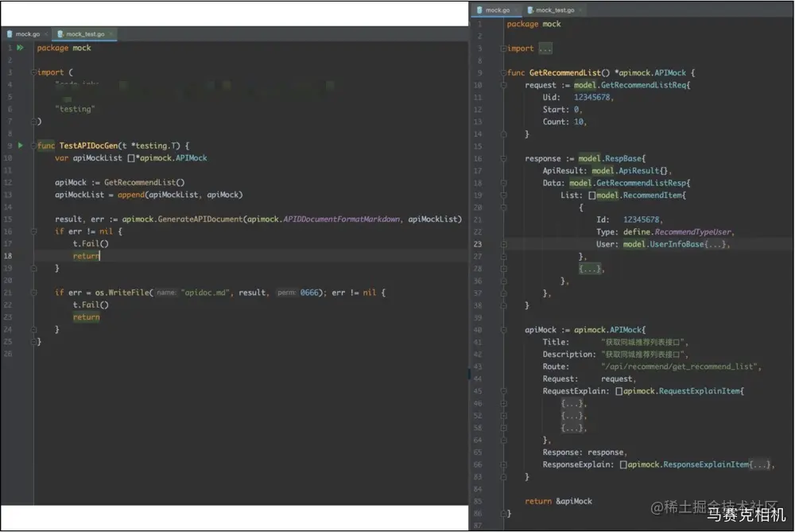Click the 0666 permission value

click(x=309, y=293)
